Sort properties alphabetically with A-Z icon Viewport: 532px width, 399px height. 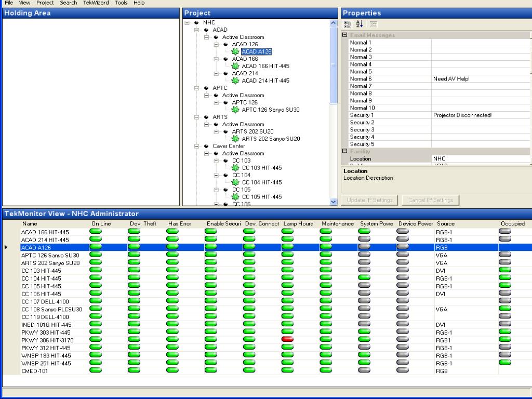tap(360, 24)
